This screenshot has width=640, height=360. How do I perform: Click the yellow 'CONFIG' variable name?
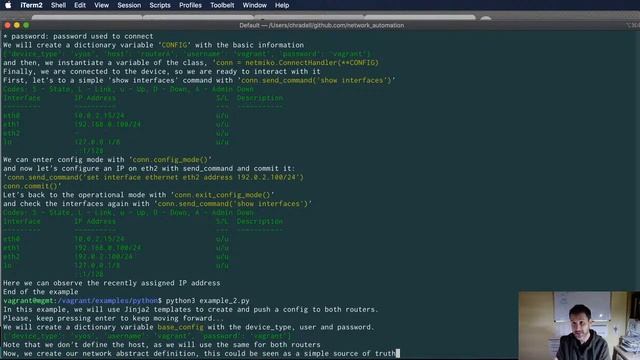coord(174,45)
